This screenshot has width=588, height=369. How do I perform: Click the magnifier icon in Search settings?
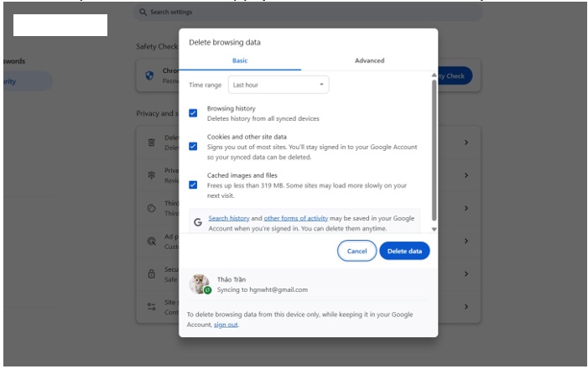tap(143, 13)
